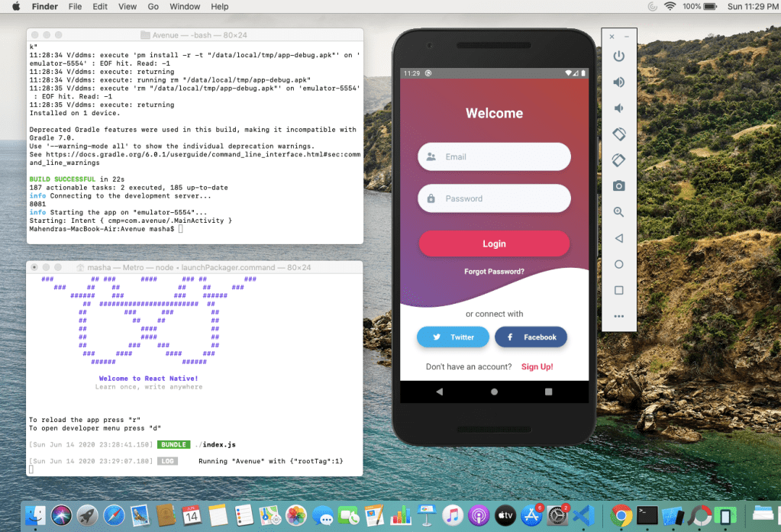Open the Edit menu in the menu bar
781x532 pixels.
coord(100,7)
